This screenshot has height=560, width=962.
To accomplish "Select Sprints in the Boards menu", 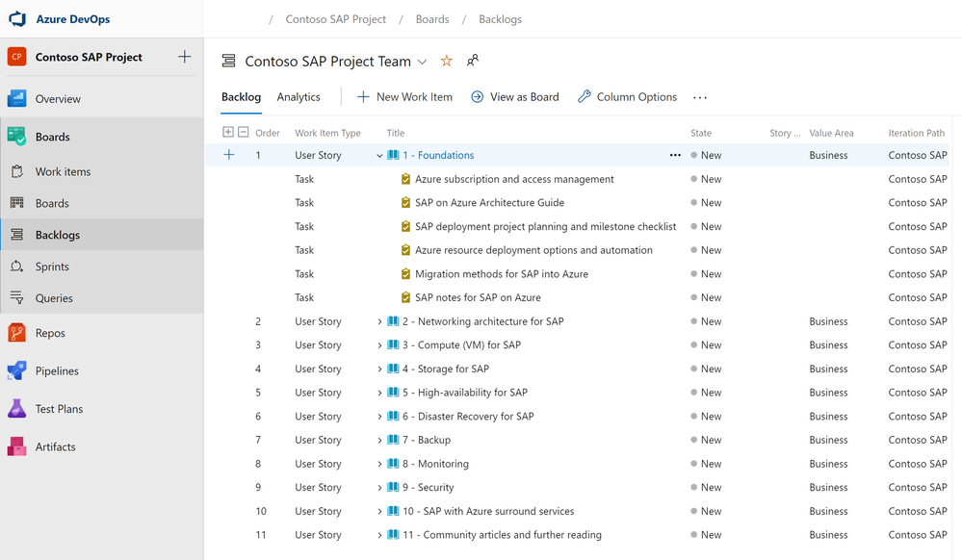I will (x=52, y=267).
